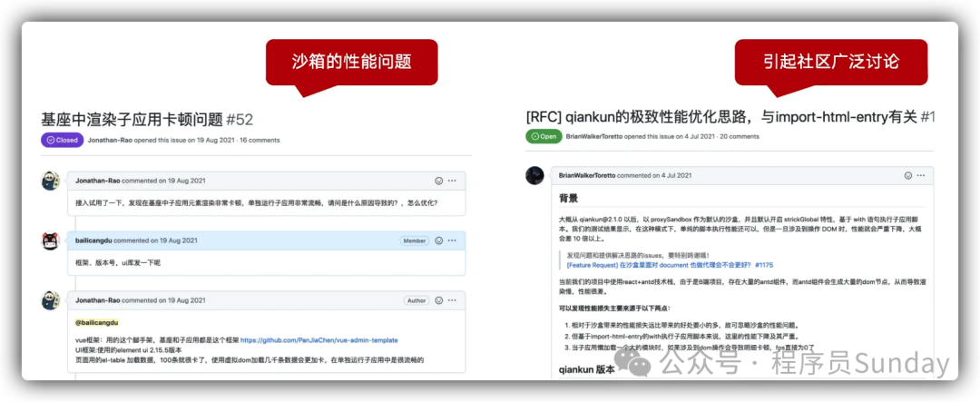Click the '背景' heading in the RFC comment
Viewport: 980px width, 402px height.
[x=568, y=199]
